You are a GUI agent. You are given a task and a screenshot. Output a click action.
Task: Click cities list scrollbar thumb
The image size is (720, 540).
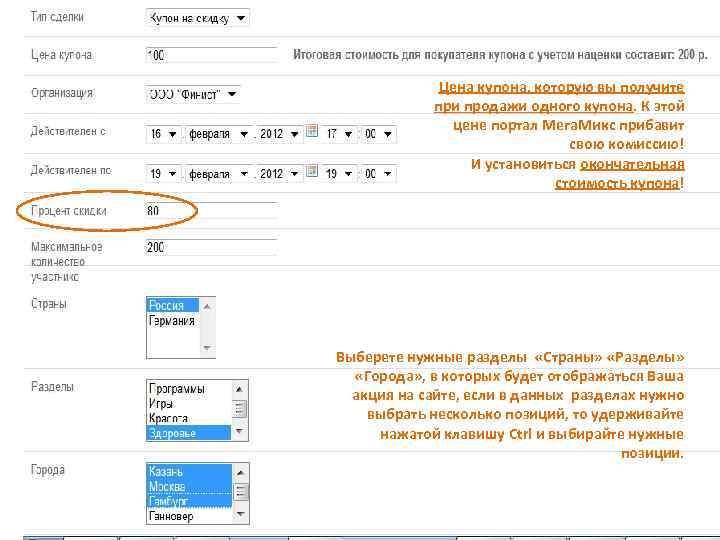click(x=241, y=492)
